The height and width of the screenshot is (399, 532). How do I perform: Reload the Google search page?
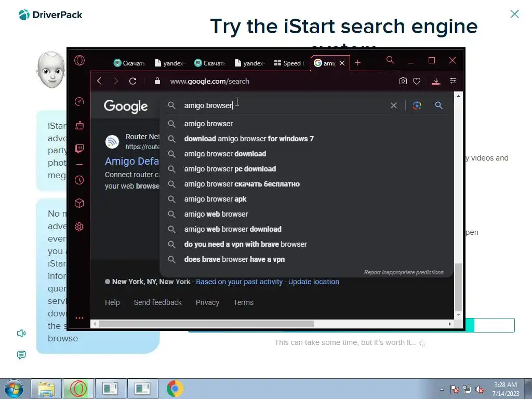coord(132,81)
